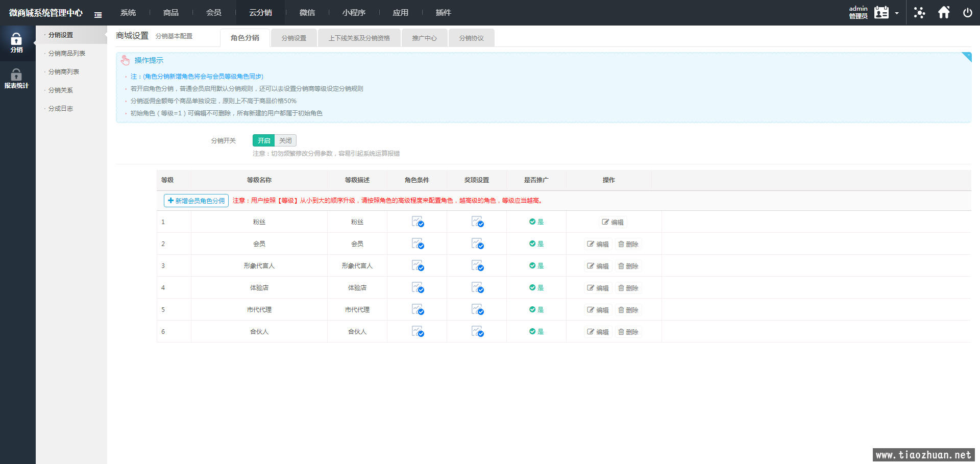Switch to the 上下线关系及分销资格 tab
The width and height of the screenshot is (980, 464).
click(x=359, y=38)
